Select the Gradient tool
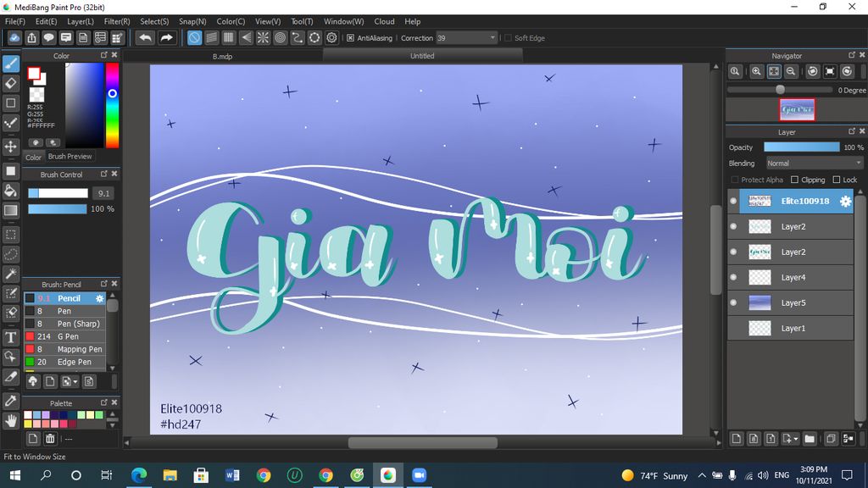868x488 pixels. point(10,210)
